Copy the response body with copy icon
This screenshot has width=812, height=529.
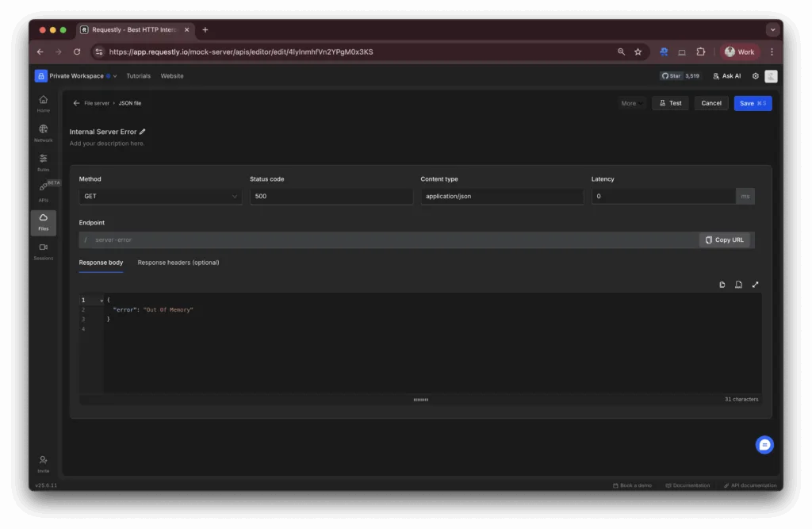(x=722, y=285)
